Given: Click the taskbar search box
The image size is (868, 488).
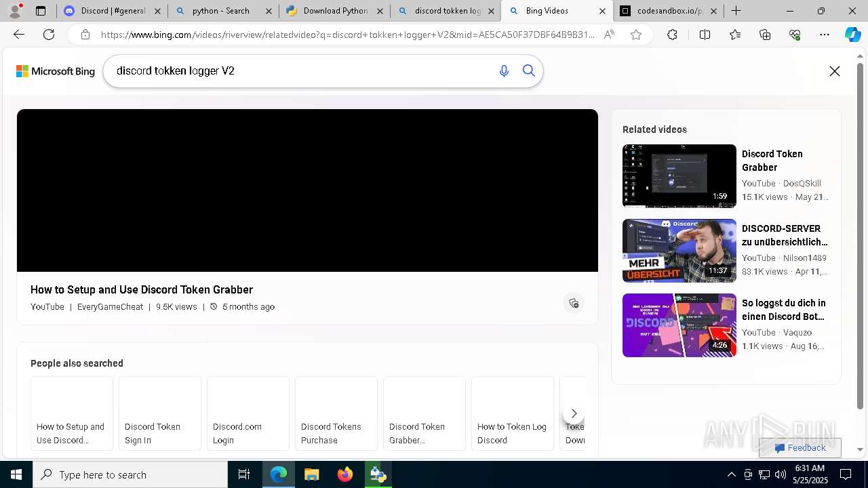Looking at the screenshot, I should [x=130, y=474].
